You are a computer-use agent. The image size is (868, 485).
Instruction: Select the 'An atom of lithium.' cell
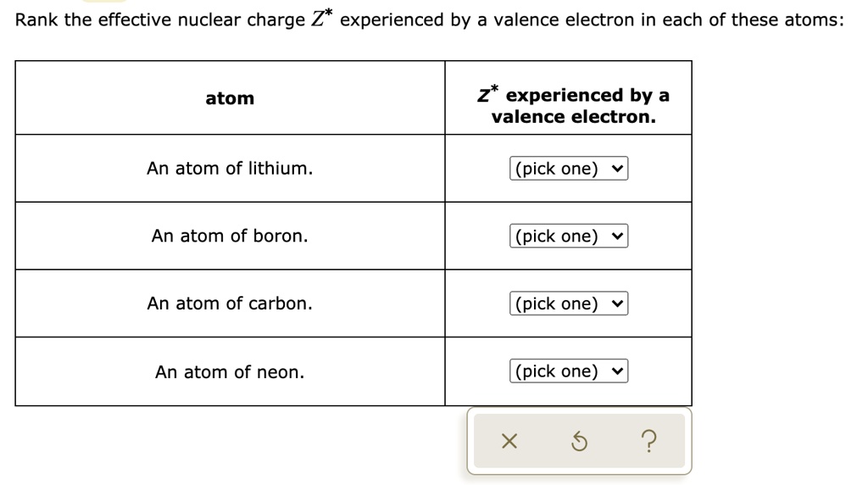coord(230,169)
